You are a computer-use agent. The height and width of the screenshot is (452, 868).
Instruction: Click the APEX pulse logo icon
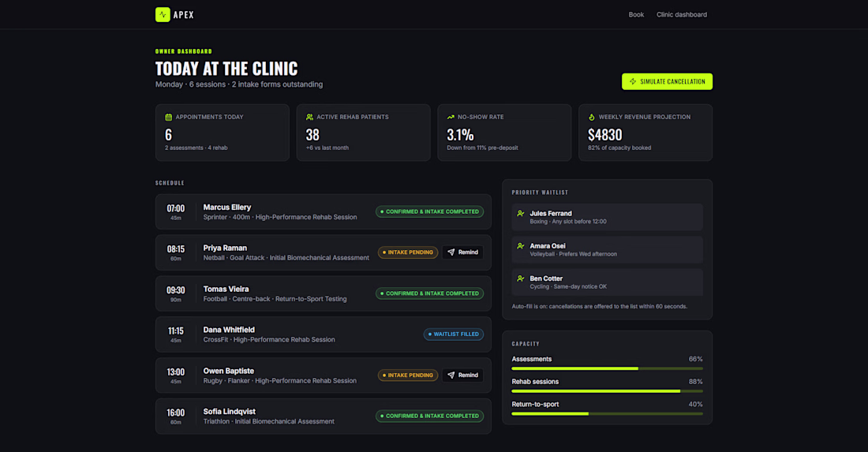[163, 14]
